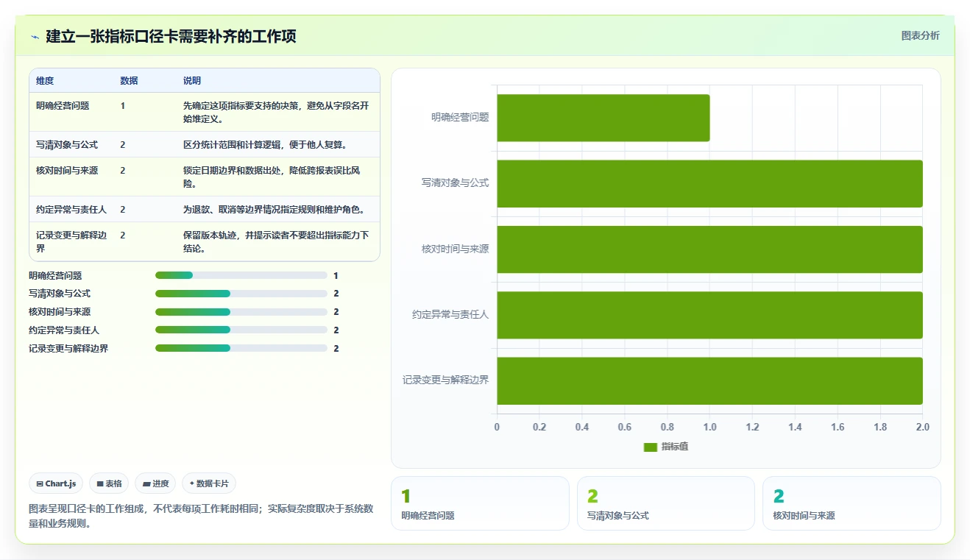This screenshot has height=560, width=970.
Task: Click the 约定异常与责任人 chart bar
Action: coord(710,315)
